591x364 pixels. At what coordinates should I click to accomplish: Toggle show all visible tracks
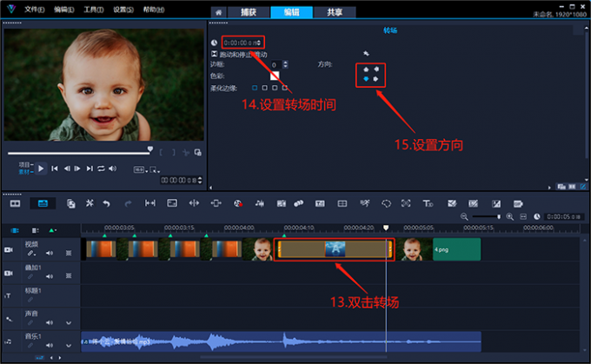15,230
